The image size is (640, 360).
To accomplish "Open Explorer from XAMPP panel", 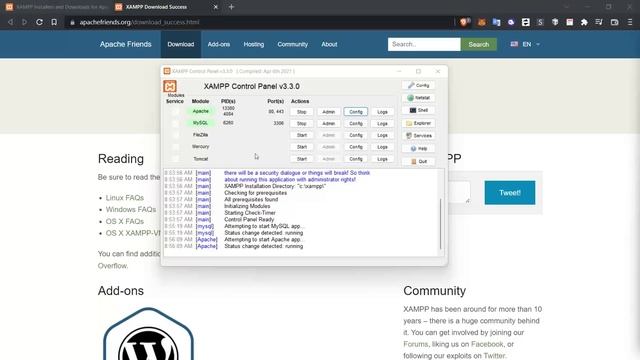I will pyautogui.click(x=418, y=123).
